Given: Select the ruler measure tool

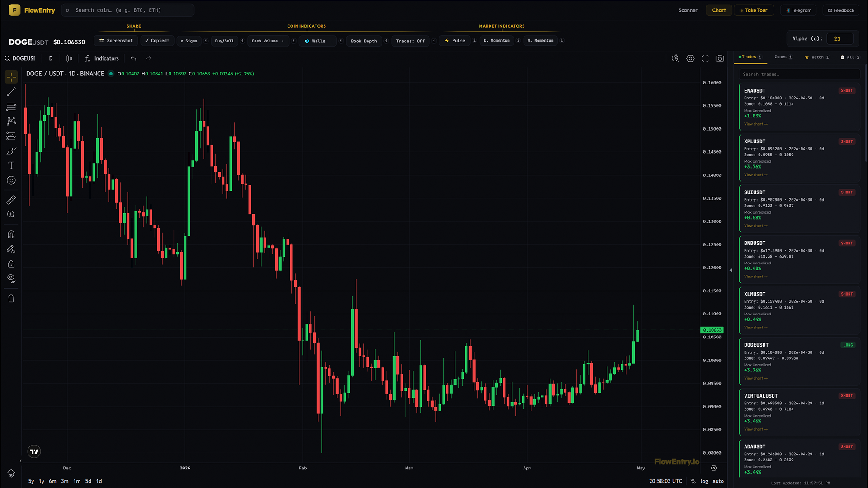Looking at the screenshot, I should coord(11,200).
